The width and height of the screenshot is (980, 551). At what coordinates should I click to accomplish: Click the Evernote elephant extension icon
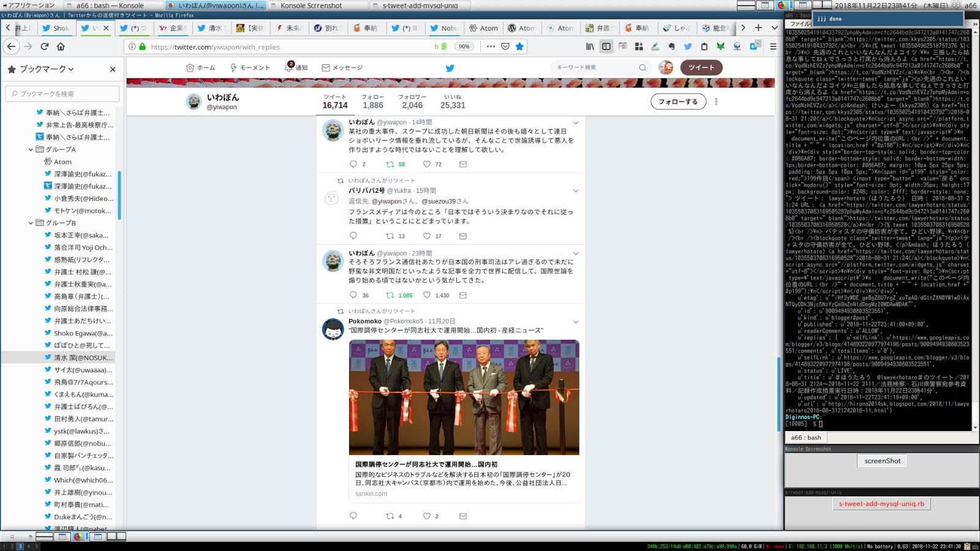671,47
